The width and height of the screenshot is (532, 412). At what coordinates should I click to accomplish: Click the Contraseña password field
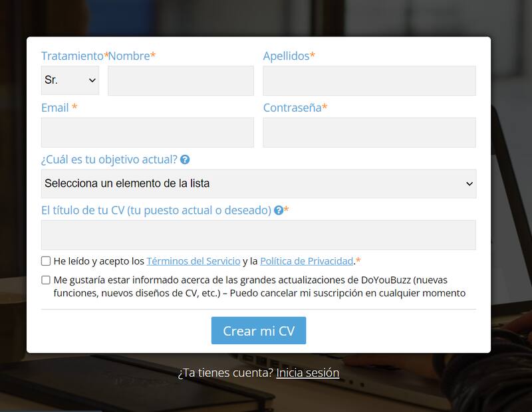pos(368,132)
